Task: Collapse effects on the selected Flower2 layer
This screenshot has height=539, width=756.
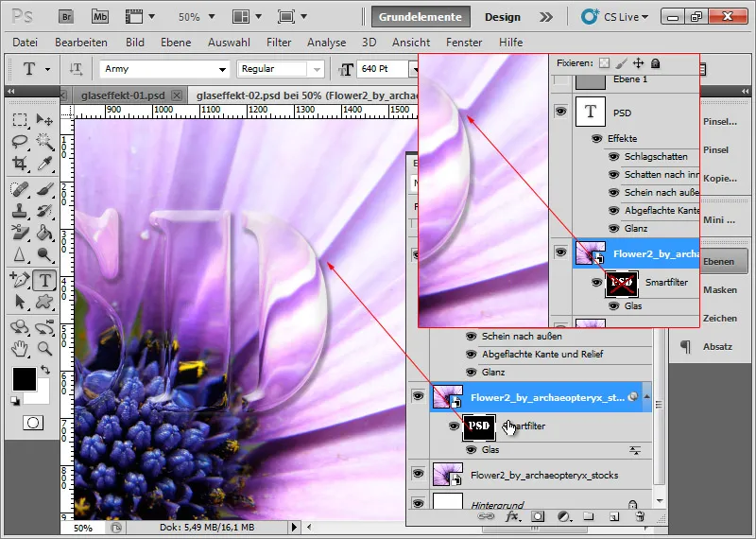Action: 646,398
